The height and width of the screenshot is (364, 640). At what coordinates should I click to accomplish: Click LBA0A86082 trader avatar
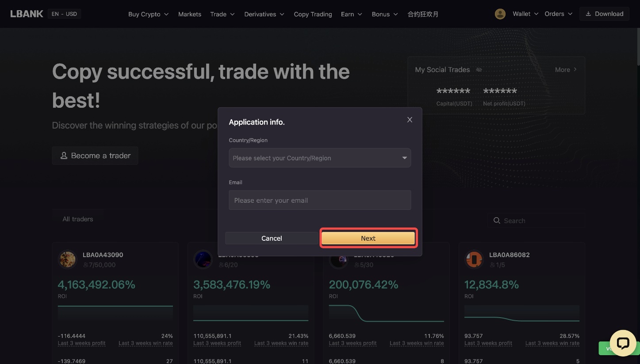point(474,260)
